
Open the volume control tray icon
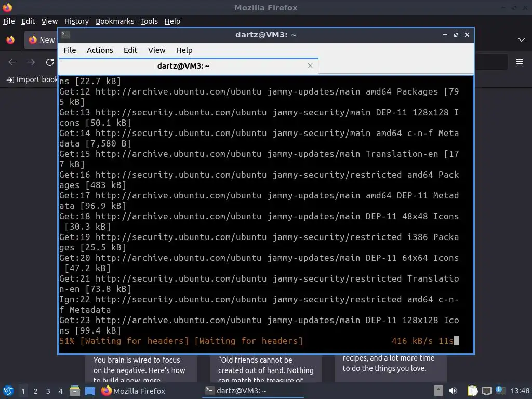tap(453, 391)
